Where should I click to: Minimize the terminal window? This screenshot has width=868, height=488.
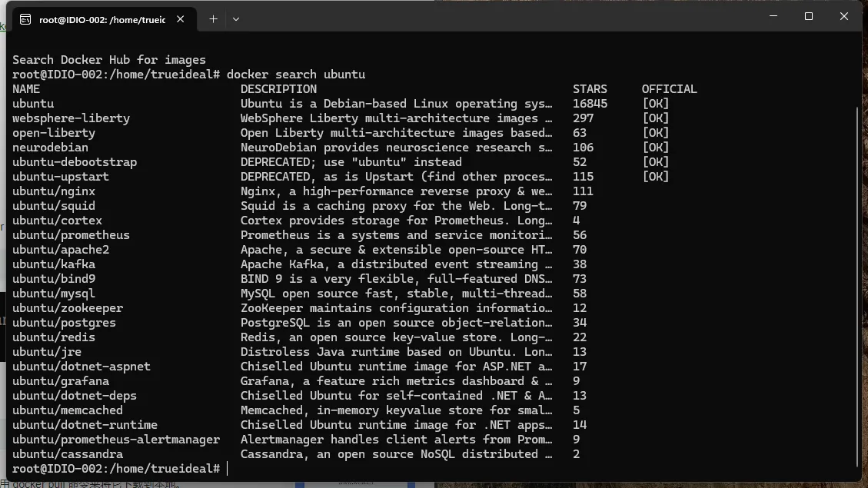click(x=773, y=16)
